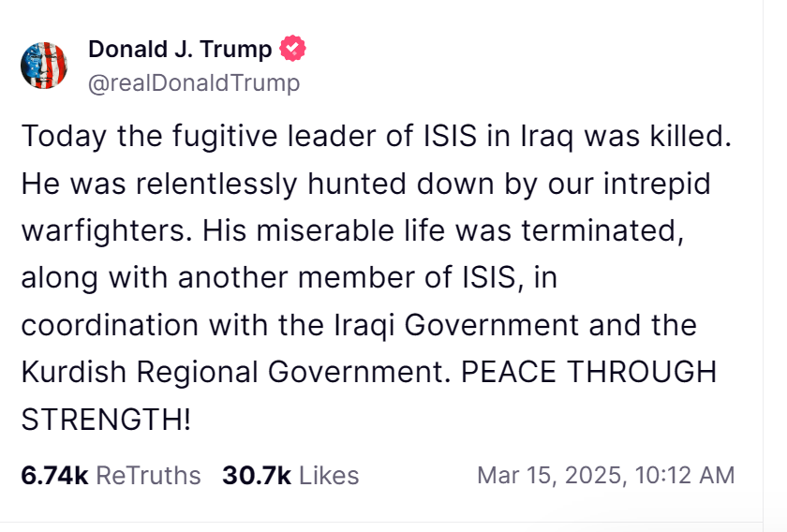The width and height of the screenshot is (787, 532).
Task: Click the red verified badge icon
Action: pyautogui.click(x=292, y=49)
